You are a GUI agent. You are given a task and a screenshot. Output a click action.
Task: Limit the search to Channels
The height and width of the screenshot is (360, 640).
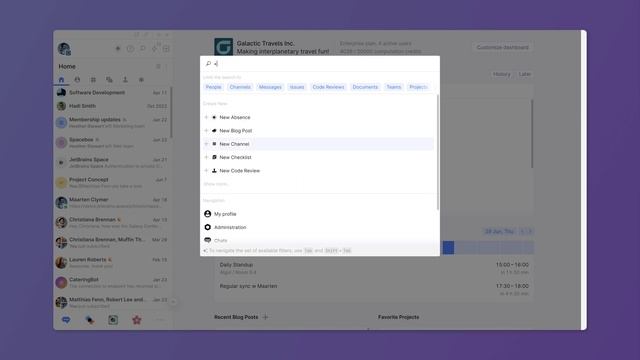coord(240,87)
